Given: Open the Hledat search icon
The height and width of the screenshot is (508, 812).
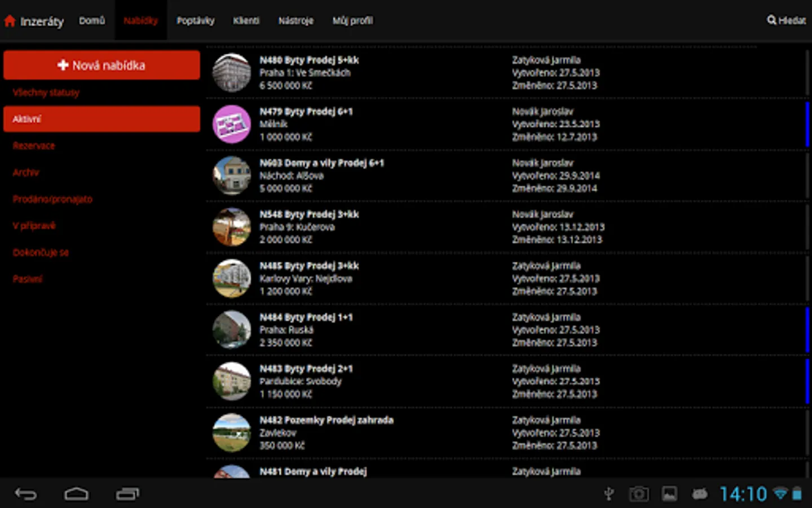Looking at the screenshot, I should click(771, 20).
